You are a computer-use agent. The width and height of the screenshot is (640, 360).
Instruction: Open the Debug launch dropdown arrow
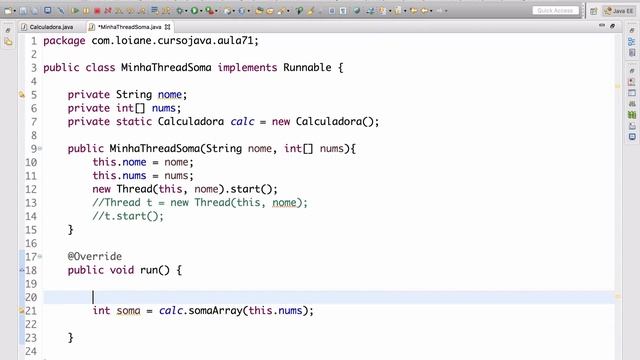click(186, 11)
